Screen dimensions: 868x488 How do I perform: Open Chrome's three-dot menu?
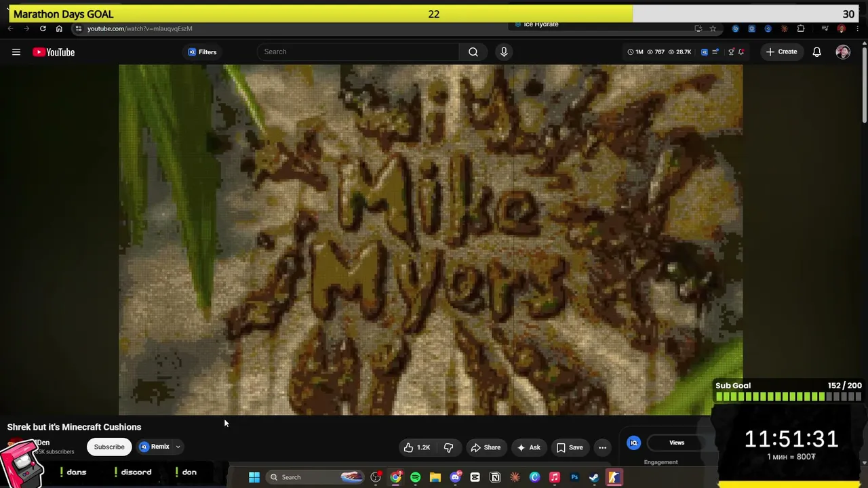click(x=858, y=28)
